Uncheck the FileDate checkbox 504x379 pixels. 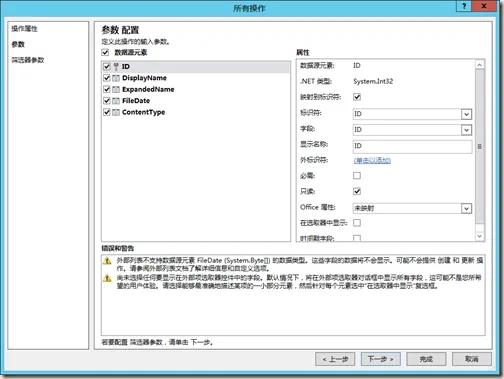[107, 101]
